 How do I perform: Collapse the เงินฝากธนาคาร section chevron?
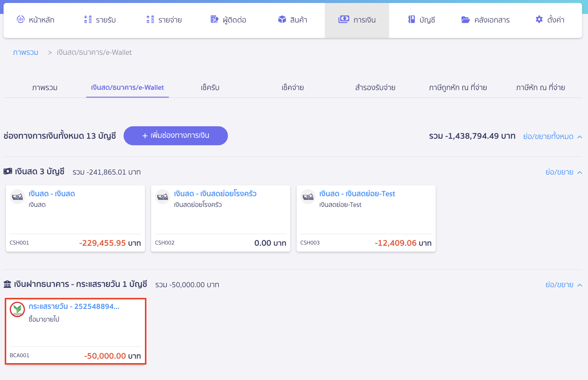[580, 285]
